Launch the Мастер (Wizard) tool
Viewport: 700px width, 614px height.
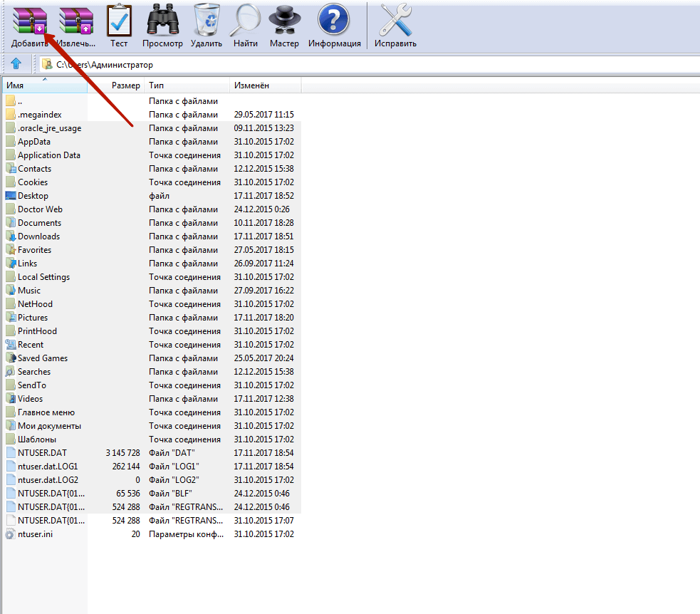(284, 21)
